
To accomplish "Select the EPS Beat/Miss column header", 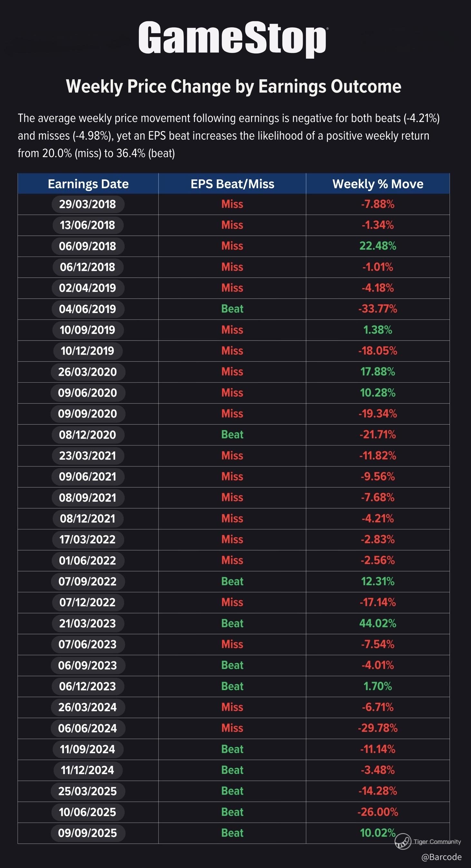I will (232, 184).
